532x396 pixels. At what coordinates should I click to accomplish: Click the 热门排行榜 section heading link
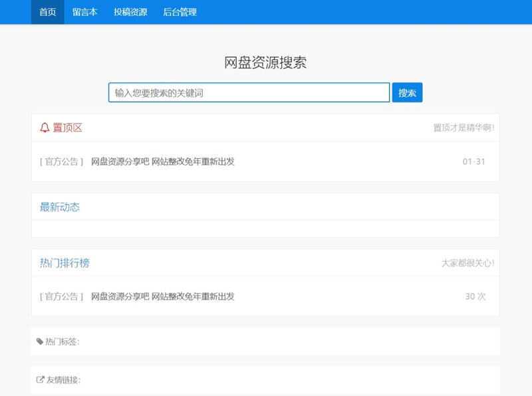point(66,262)
